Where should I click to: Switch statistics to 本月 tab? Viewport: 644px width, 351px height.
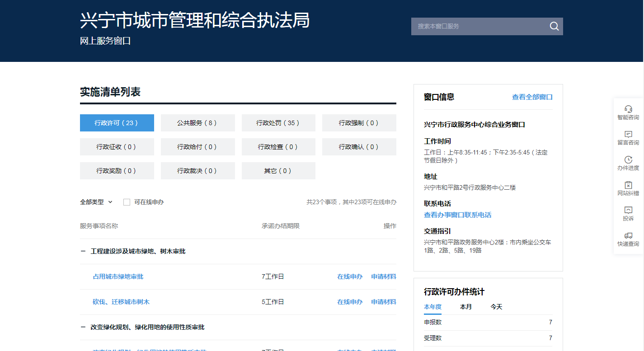(466, 307)
